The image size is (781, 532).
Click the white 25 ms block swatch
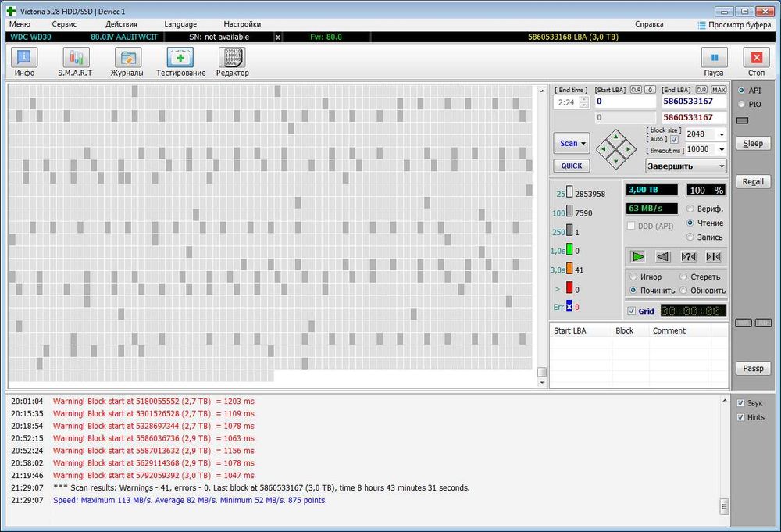click(569, 191)
